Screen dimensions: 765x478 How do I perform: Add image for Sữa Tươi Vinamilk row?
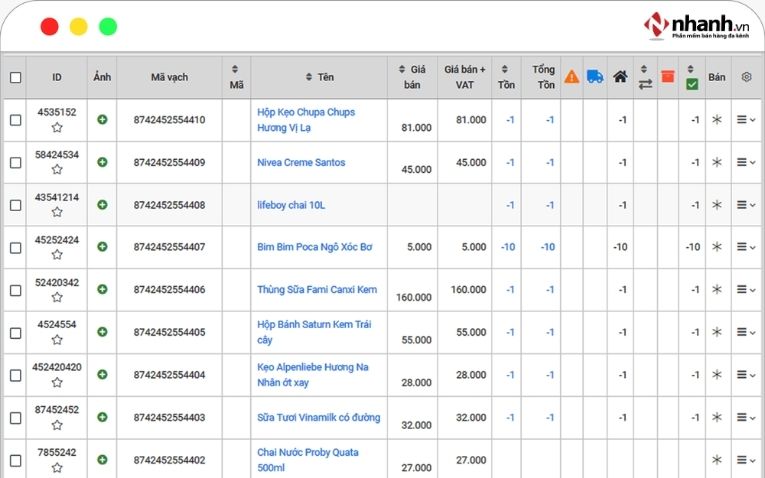pos(102,417)
